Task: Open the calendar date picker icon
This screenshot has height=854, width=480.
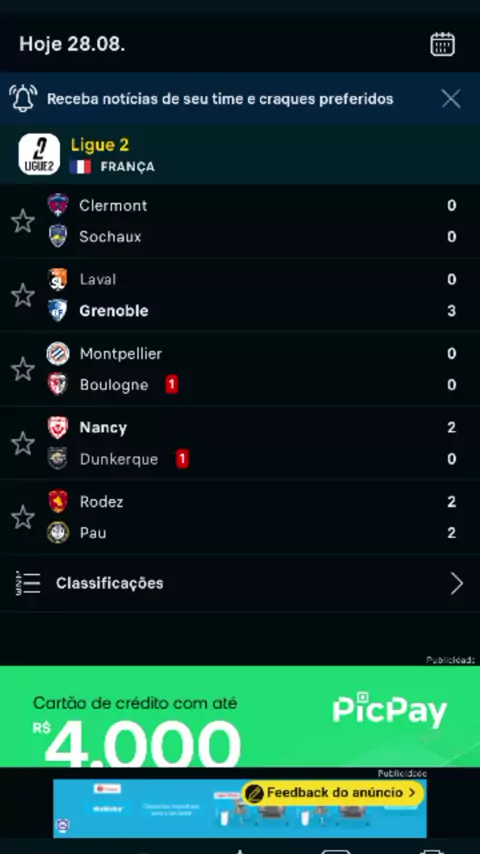Action: click(442, 44)
